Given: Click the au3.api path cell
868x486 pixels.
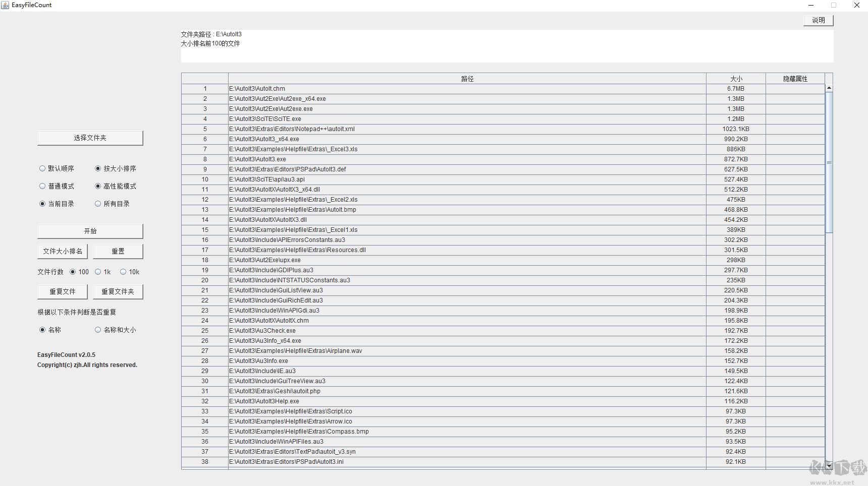Looking at the screenshot, I should [467, 179].
